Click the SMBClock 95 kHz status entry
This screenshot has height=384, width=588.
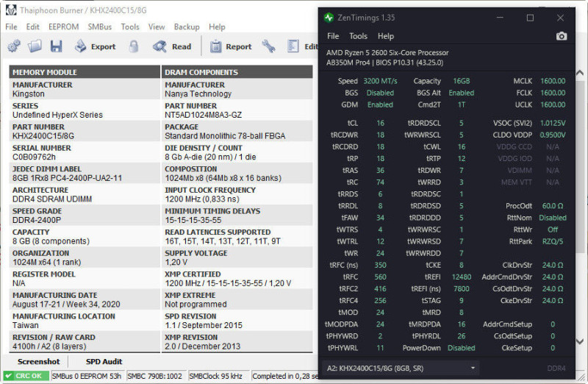[x=215, y=376]
